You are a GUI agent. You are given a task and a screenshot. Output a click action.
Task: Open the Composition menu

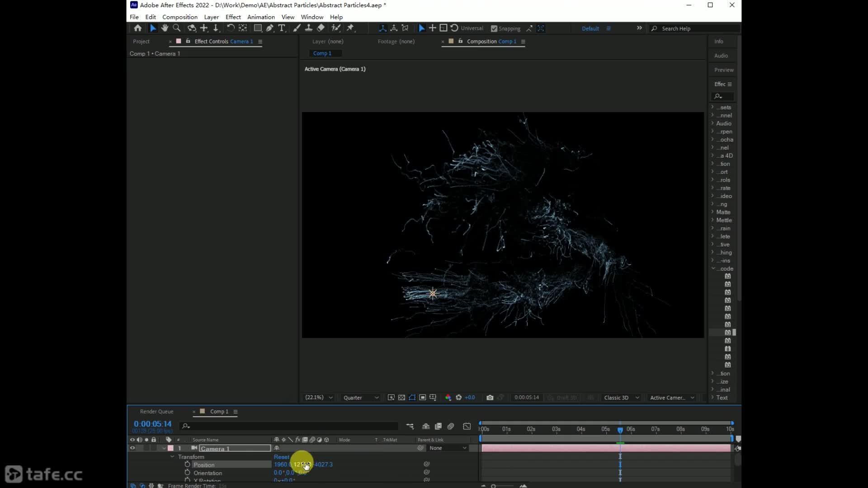pos(180,17)
